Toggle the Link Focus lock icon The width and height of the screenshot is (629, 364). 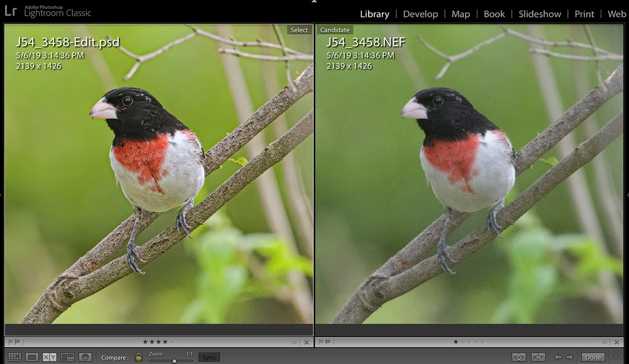click(138, 357)
